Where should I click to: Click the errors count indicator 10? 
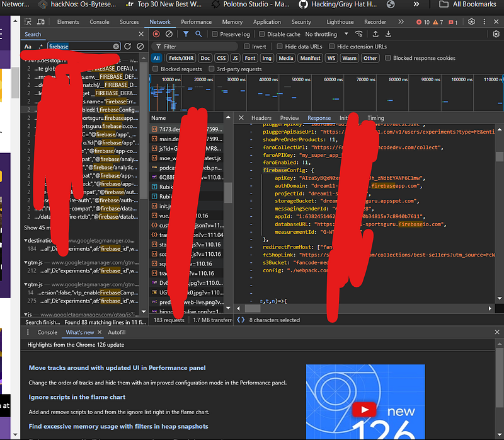click(x=423, y=22)
